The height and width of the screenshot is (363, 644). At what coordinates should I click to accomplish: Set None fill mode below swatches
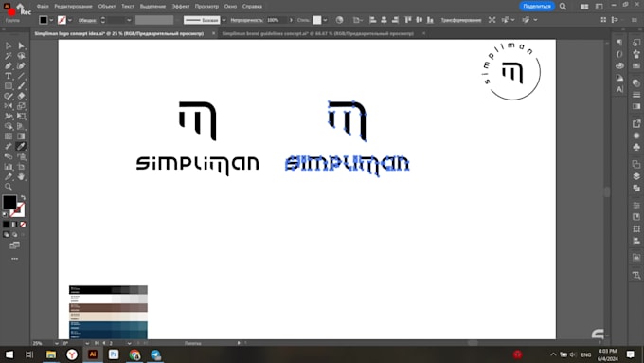pyautogui.click(x=23, y=225)
